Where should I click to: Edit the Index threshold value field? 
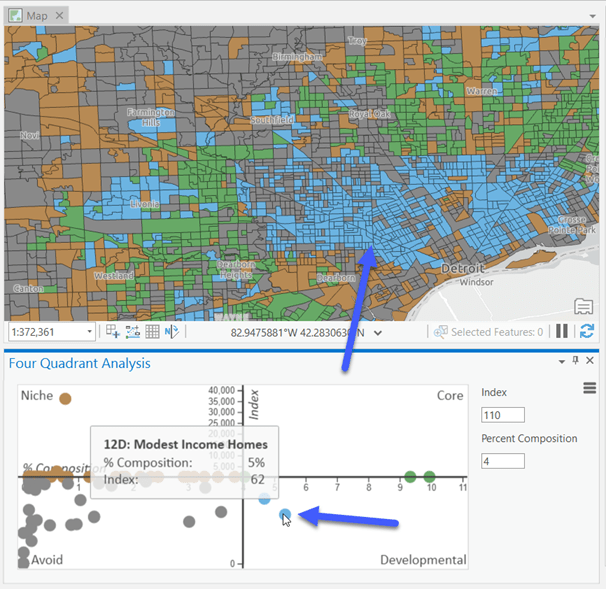click(503, 415)
